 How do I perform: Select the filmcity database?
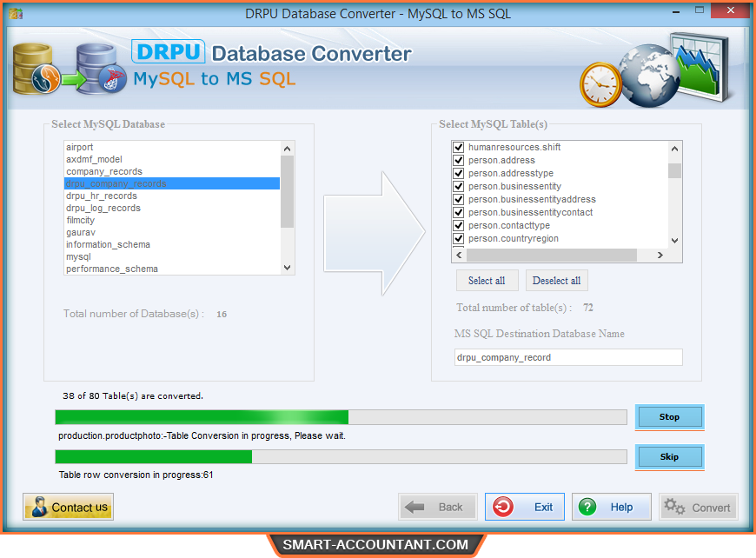172,220
